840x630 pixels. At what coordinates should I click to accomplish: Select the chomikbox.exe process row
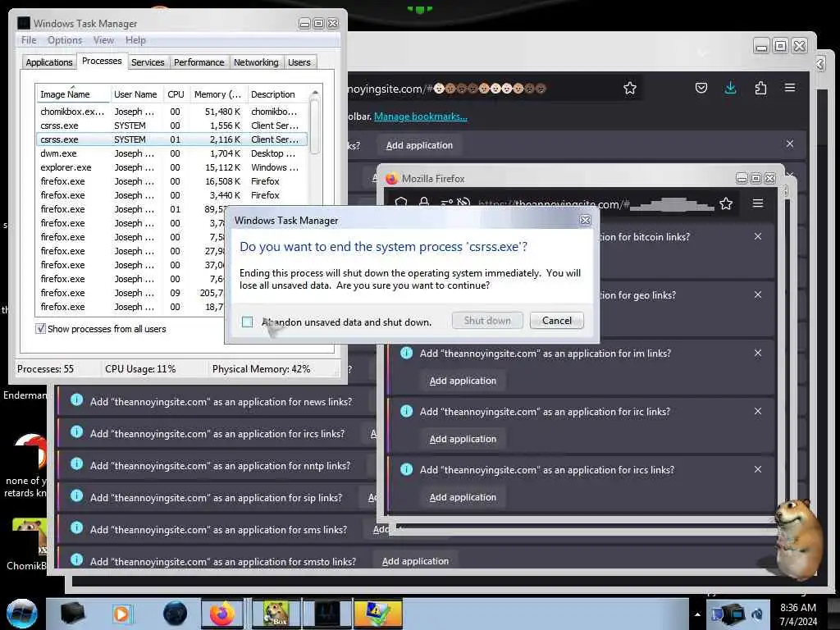pos(171,112)
